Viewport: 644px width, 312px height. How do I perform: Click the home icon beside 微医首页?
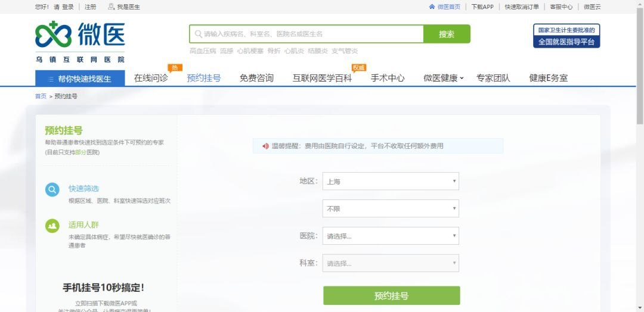coord(432,7)
